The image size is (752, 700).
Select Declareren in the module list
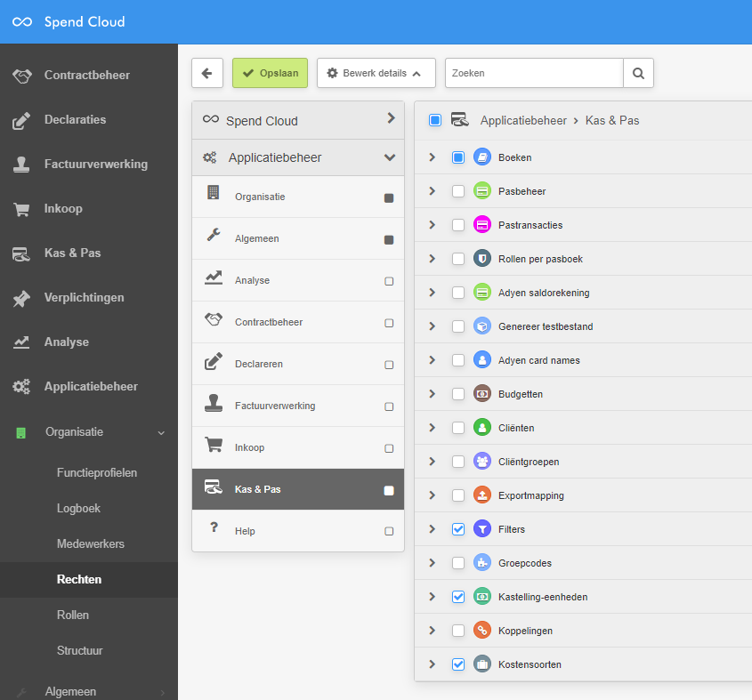point(298,364)
